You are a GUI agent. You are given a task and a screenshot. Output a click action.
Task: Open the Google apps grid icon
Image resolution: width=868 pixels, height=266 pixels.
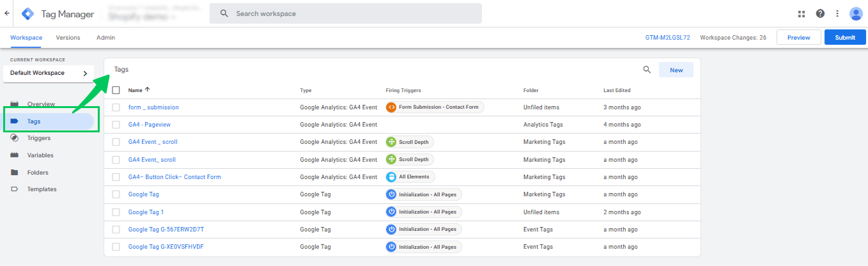coord(802,13)
